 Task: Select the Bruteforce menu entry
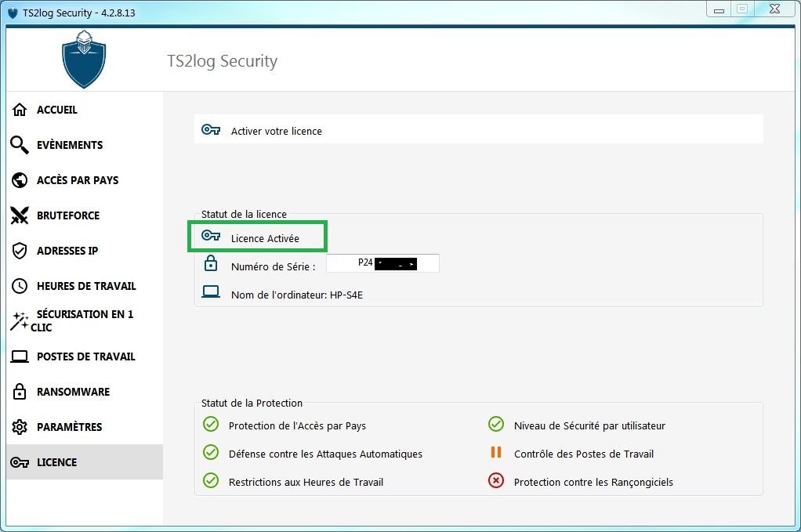(x=85, y=215)
